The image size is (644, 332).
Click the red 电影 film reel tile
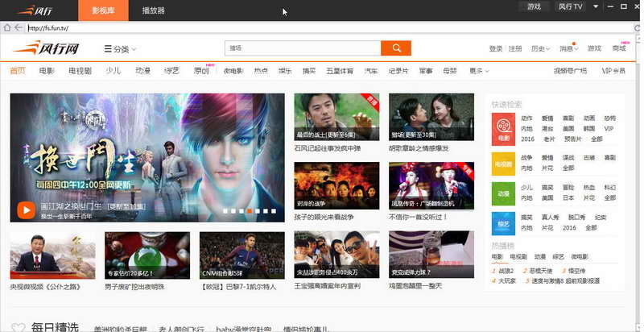(503, 129)
